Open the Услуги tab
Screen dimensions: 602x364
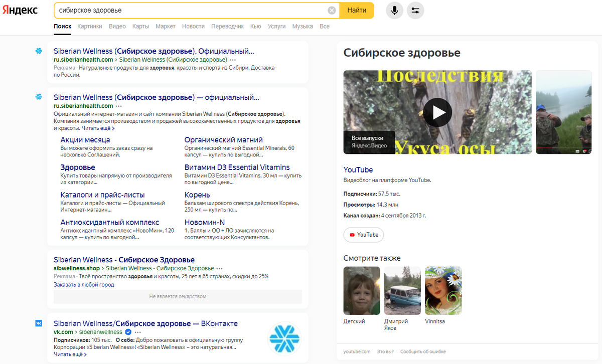pos(277,26)
